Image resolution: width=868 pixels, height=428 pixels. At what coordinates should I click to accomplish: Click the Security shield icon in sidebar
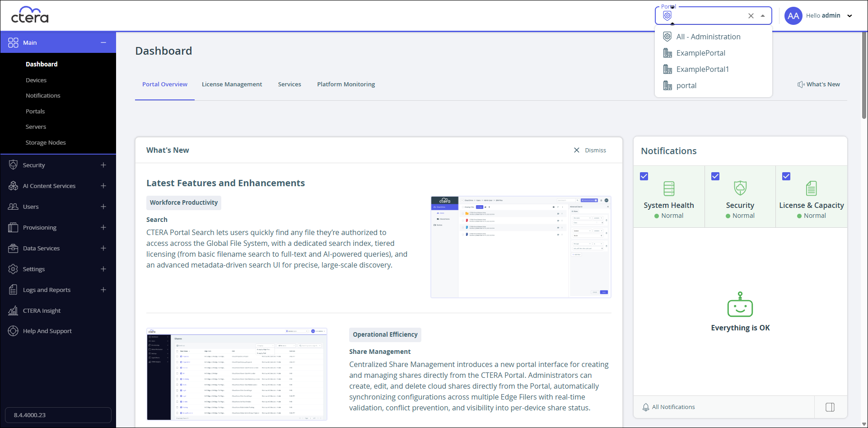click(13, 165)
